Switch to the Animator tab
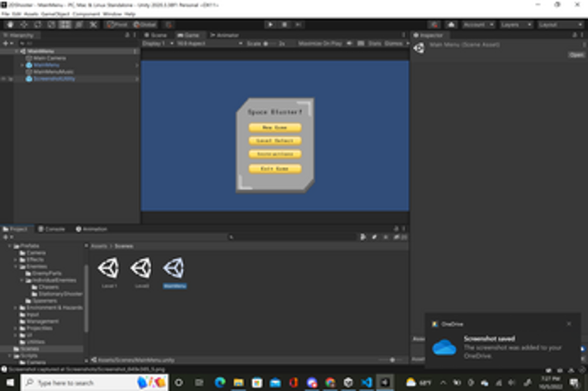 224,35
